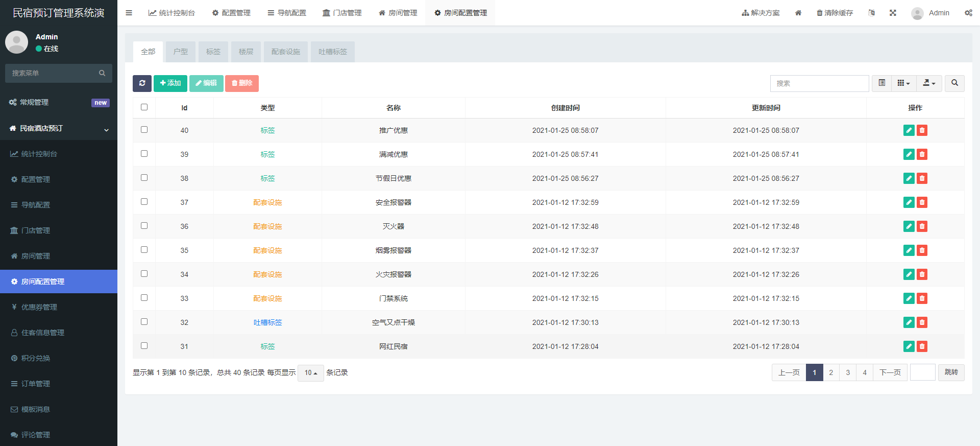Select the checkbox for row 32
Image resolution: width=980 pixels, height=446 pixels.
click(x=144, y=322)
